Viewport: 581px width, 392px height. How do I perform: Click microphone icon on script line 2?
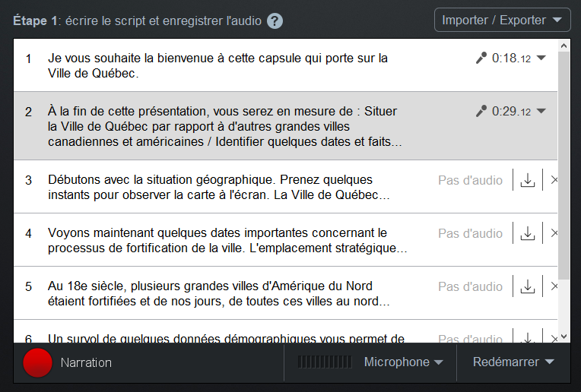(x=481, y=111)
